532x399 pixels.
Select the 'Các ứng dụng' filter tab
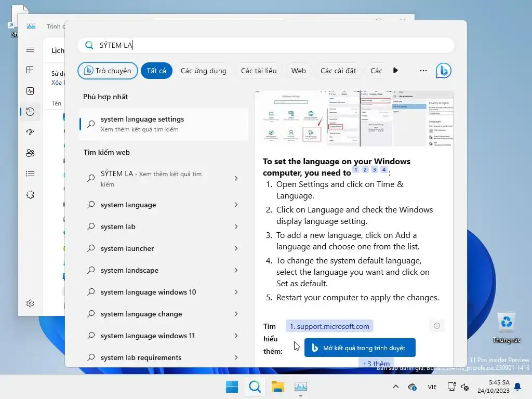[203, 71]
